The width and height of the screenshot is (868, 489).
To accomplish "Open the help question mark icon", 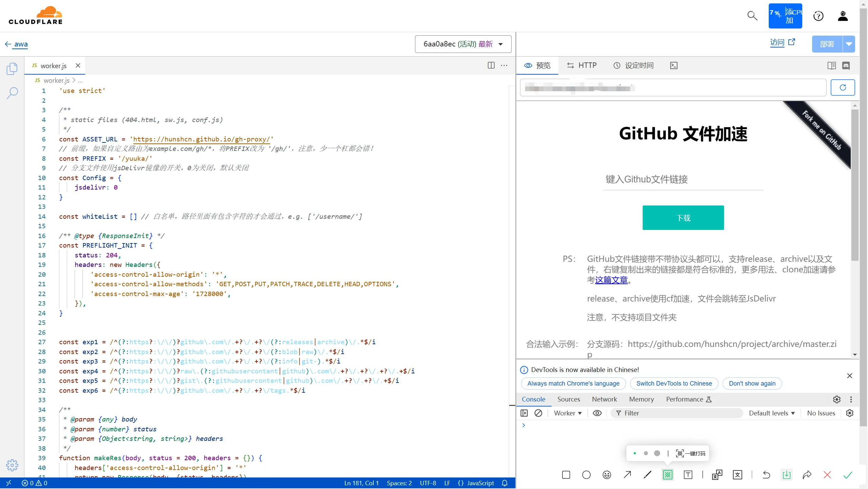I will pos(818,16).
